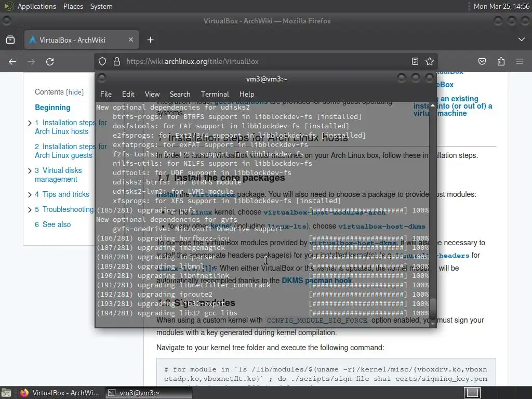Open the terminal Search menu
Image resolution: width=532 pixels, height=399 pixels.
180,94
